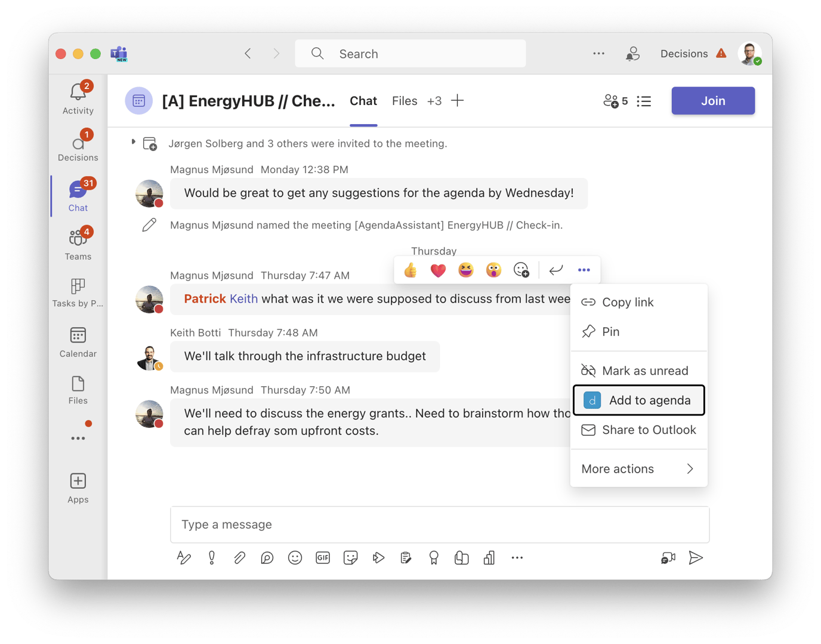Expand the More actions submenu
821x644 pixels.
[638, 469]
